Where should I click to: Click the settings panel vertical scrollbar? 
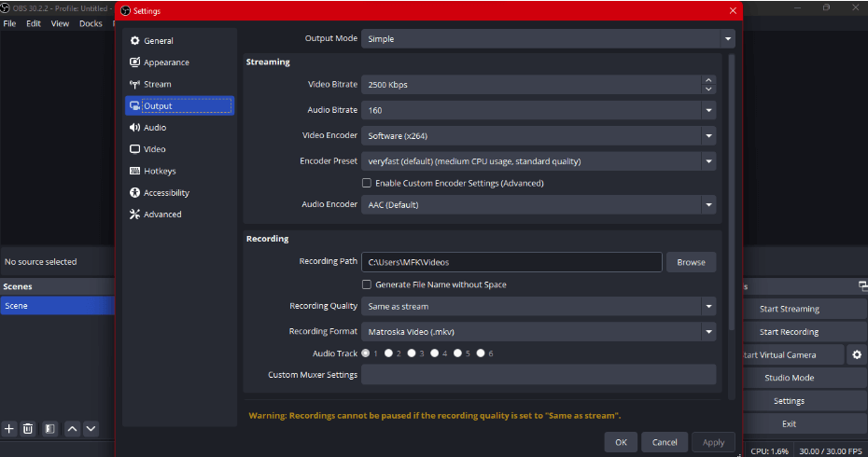coord(732,194)
